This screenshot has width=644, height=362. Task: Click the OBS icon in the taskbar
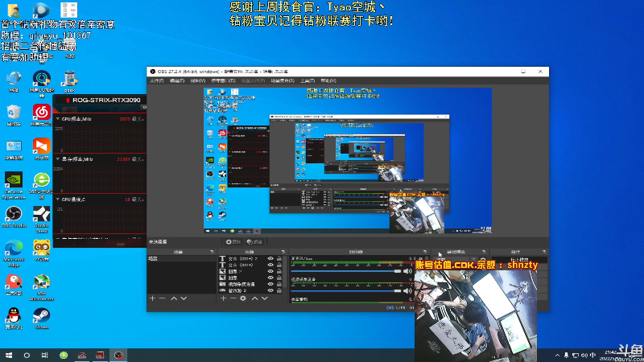pos(118,355)
